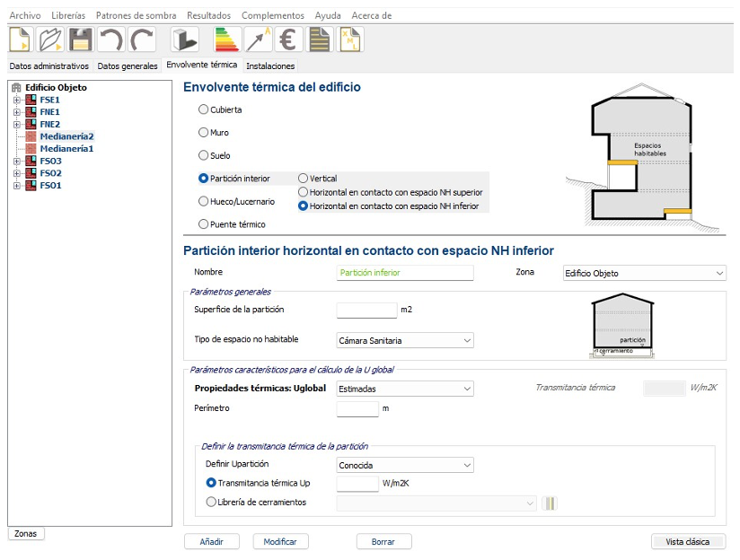Select the Hueco/Lucernario option
Image resolution: width=740 pixels, height=560 pixels.
point(203,202)
